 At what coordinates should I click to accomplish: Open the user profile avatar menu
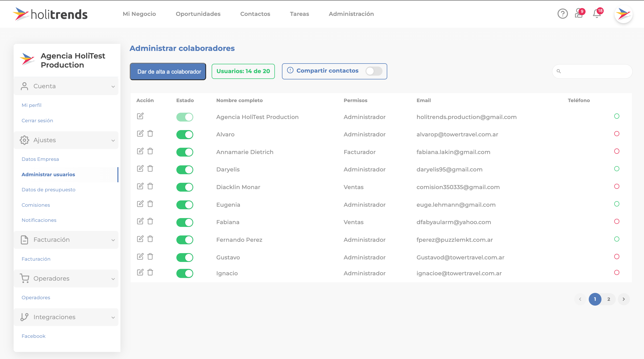click(x=623, y=14)
